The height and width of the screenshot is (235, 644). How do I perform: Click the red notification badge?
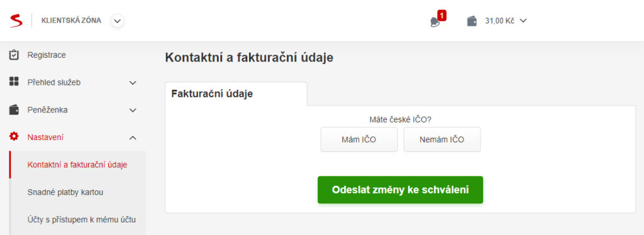442,16
